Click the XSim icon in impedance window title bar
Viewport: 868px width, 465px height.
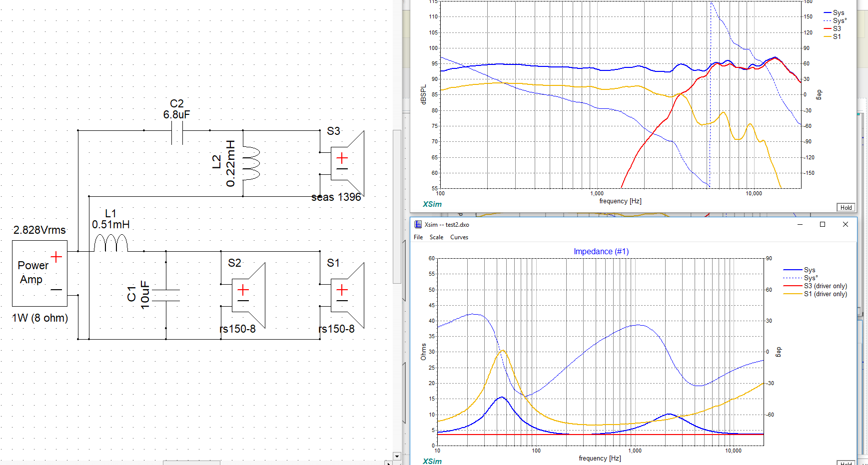point(418,225)
